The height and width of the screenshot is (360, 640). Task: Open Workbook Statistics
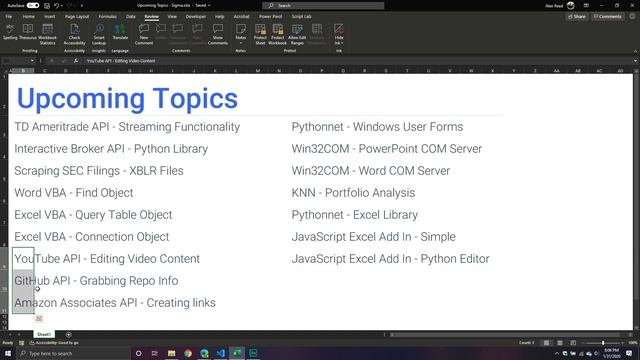(47, 34)
